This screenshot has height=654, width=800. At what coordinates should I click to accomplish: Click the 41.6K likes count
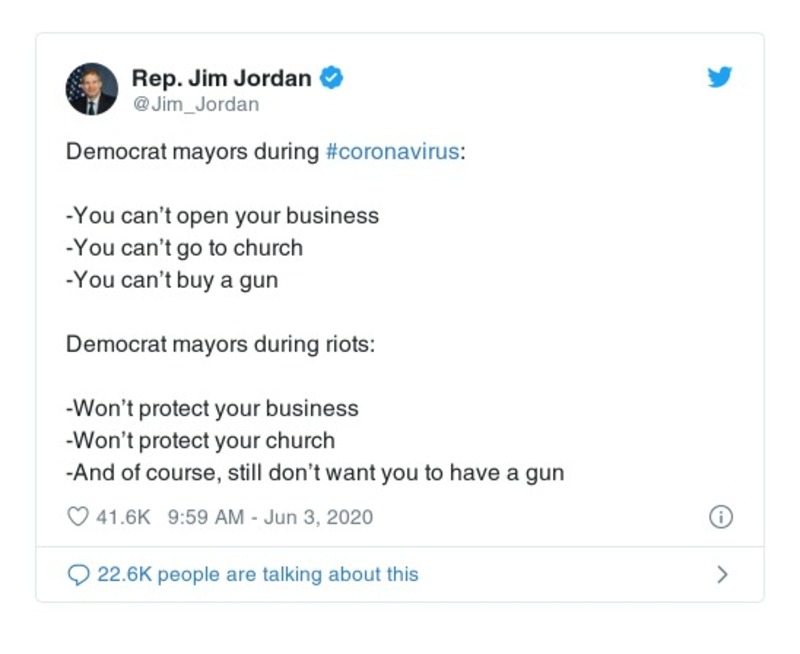[123, 517]
